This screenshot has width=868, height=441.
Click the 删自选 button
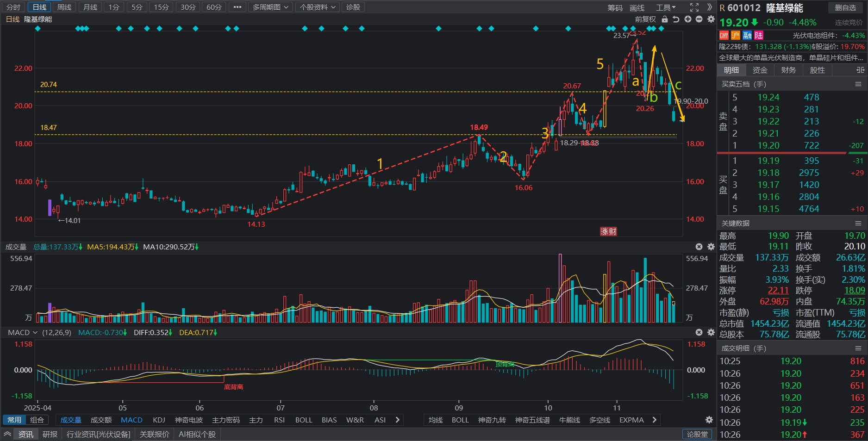coord(845,7)
